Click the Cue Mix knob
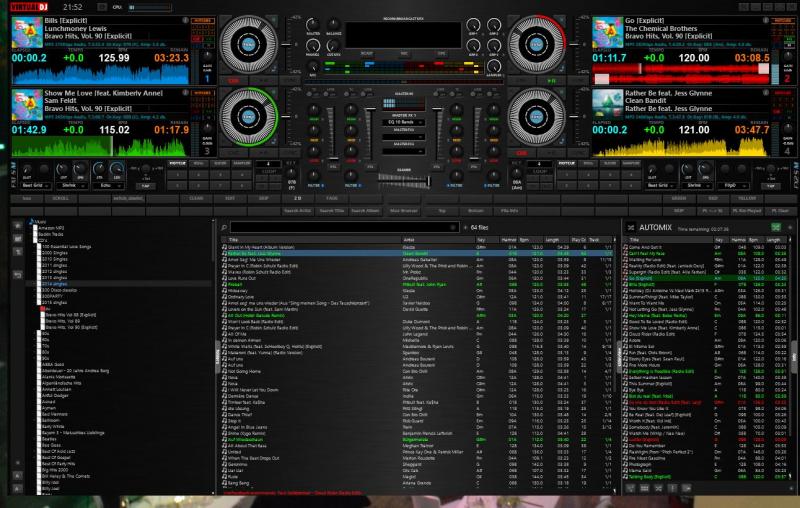The height and width of the screenshot is (508, 800). (x=333, y=46)
